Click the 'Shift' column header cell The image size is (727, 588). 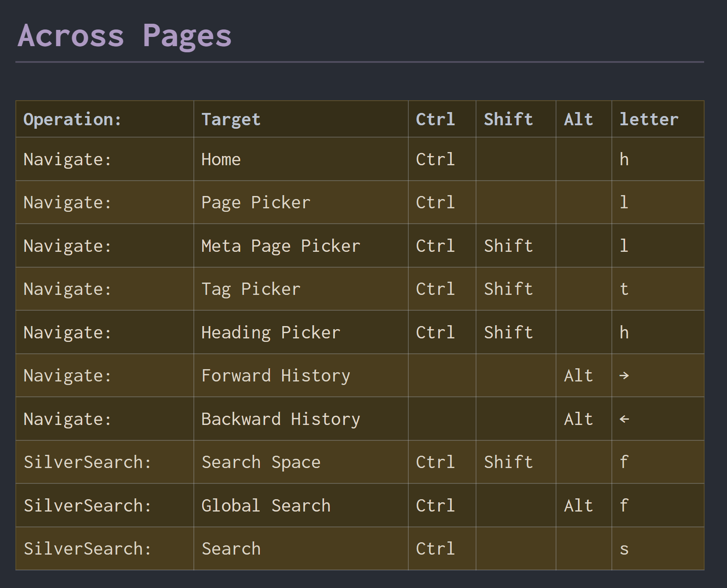click(508, 120)
